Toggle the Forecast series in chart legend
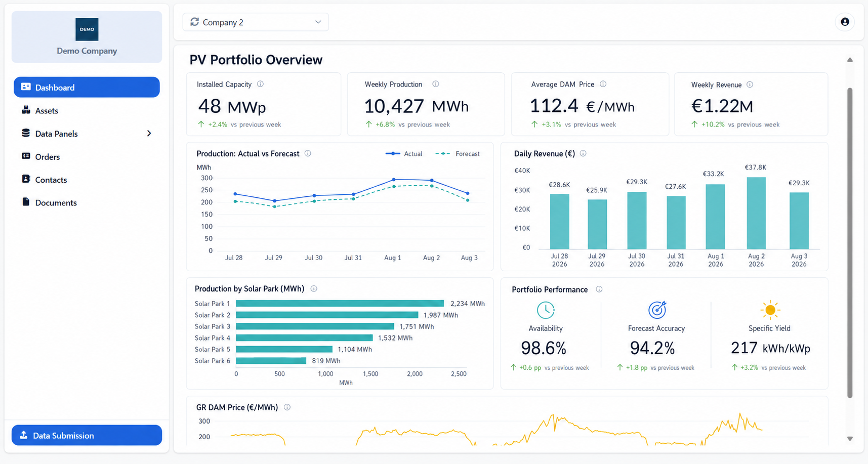 coord(458,154)
